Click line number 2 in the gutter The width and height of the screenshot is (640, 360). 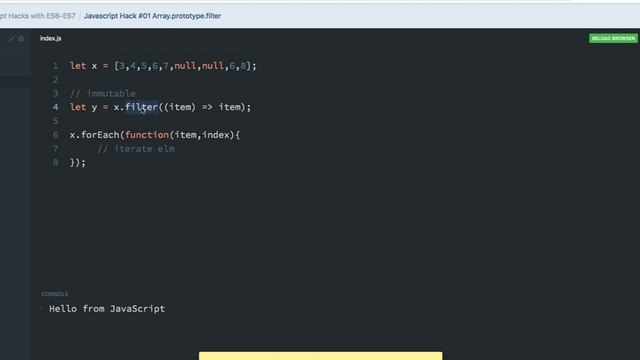tap(56, 80)
